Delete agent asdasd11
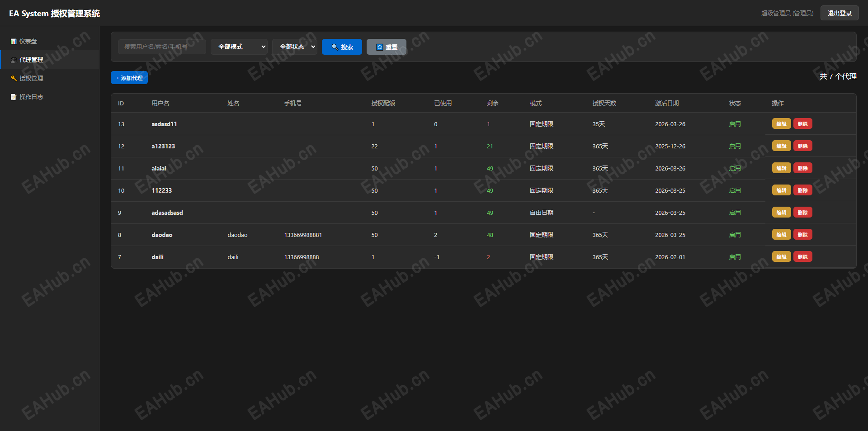Viewport: 868px width, 431px height. coord(802,124)
